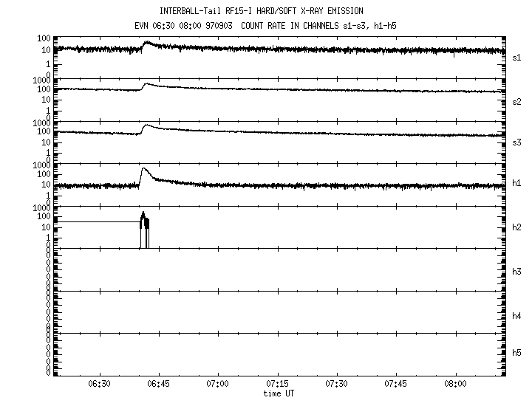The width and height of the screenshot is (532, 406).
Task: Click the burst spike in the h2 panel
Action: (x=143, y=216)
